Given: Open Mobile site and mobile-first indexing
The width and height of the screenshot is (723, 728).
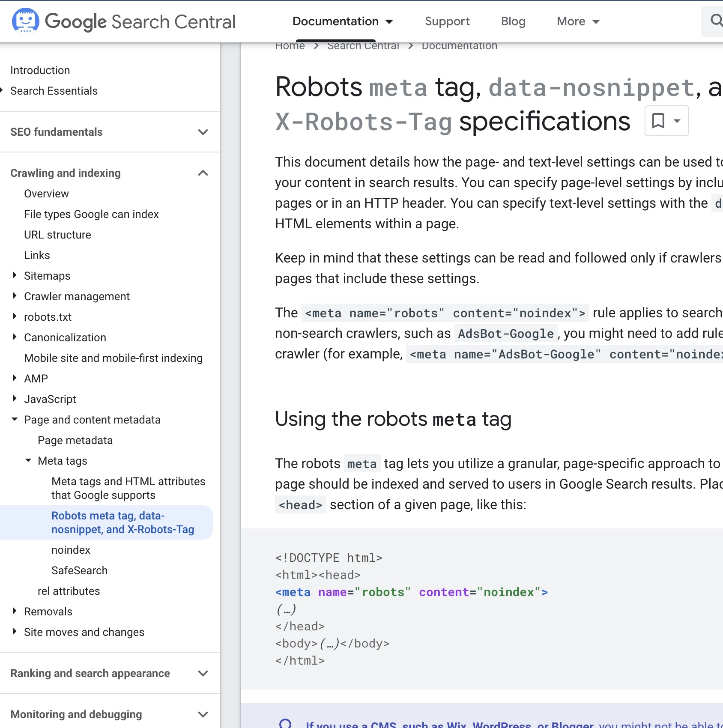Looking at the screenshot, I should point(113,358).
